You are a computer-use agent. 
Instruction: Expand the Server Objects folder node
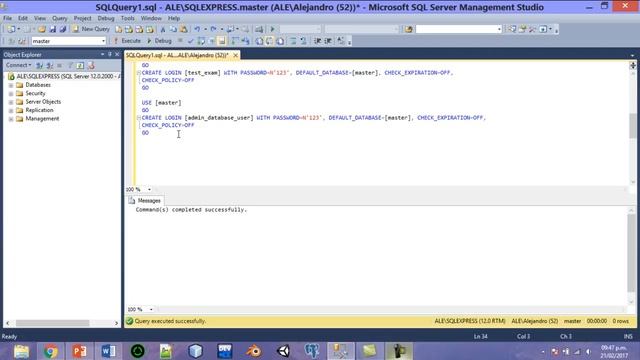11,102
